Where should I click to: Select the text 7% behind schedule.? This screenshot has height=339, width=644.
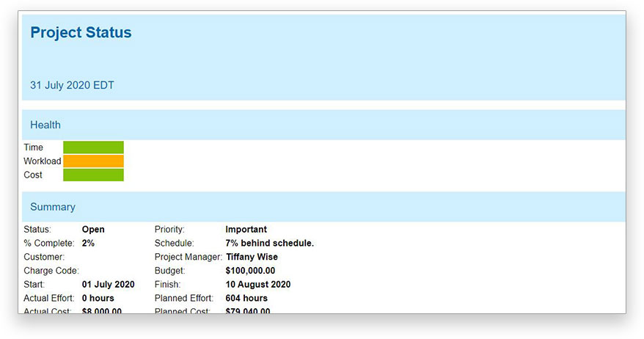pos(269,243)
